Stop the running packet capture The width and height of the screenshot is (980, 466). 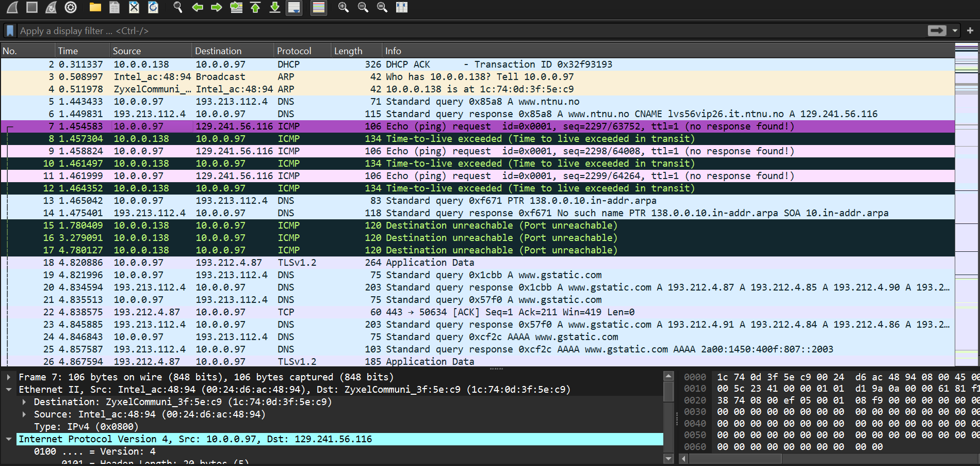pos(31,7)
